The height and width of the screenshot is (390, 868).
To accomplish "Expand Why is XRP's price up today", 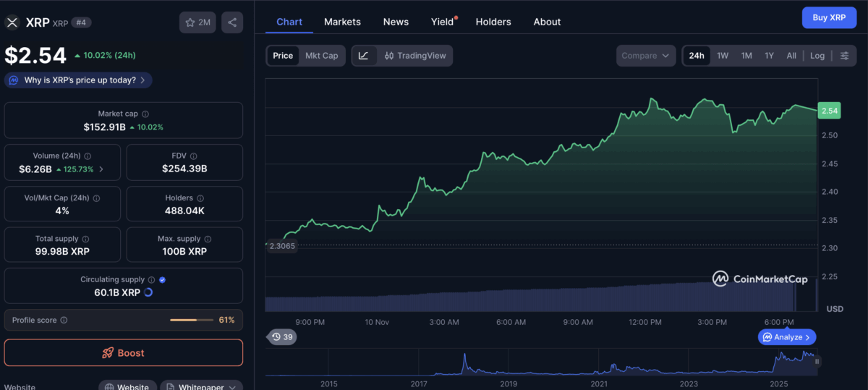I will pyautogui.click(x=79, y=80).
